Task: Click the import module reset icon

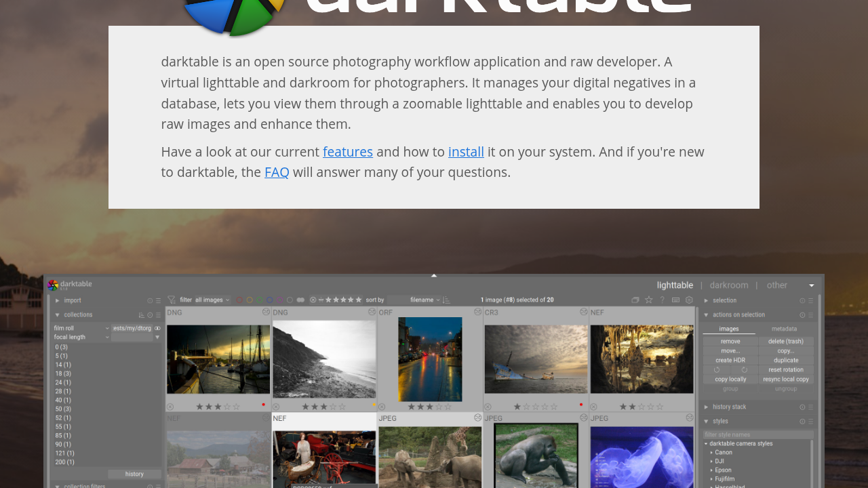Action: click(150, 301)
